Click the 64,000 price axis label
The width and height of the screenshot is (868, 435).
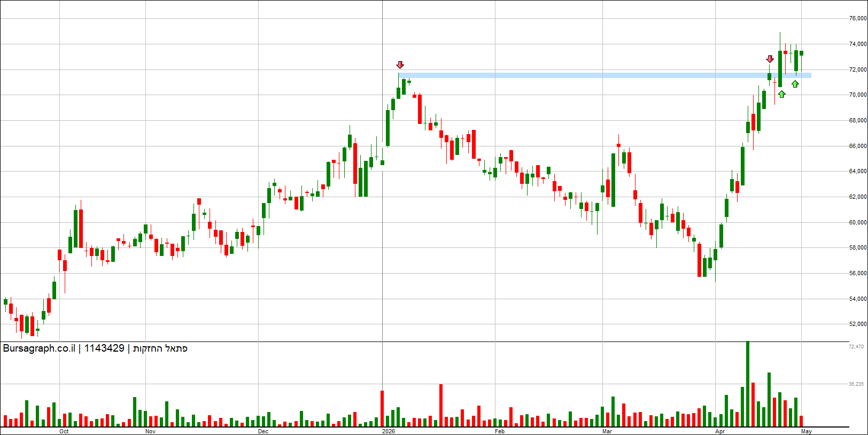(857, 171)
